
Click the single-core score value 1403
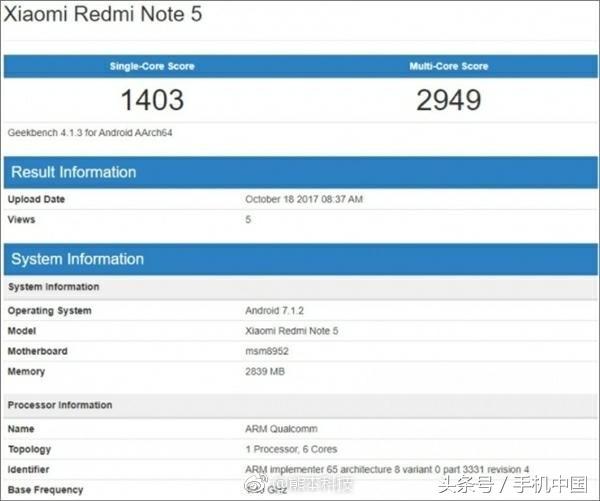tap(152, 100)
